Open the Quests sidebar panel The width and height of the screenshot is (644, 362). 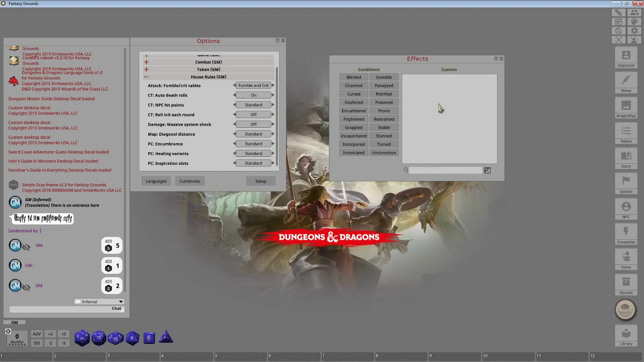coord(626,184)
